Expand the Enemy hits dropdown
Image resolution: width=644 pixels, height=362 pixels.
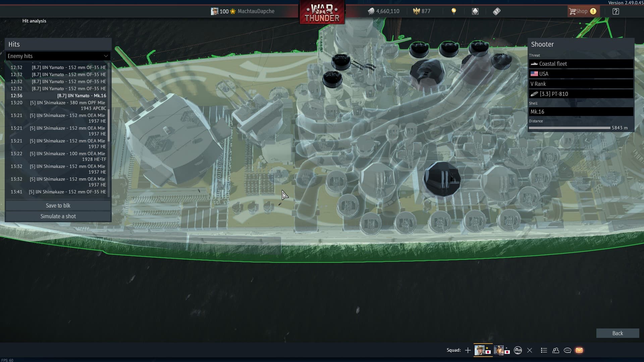(58, 56)
